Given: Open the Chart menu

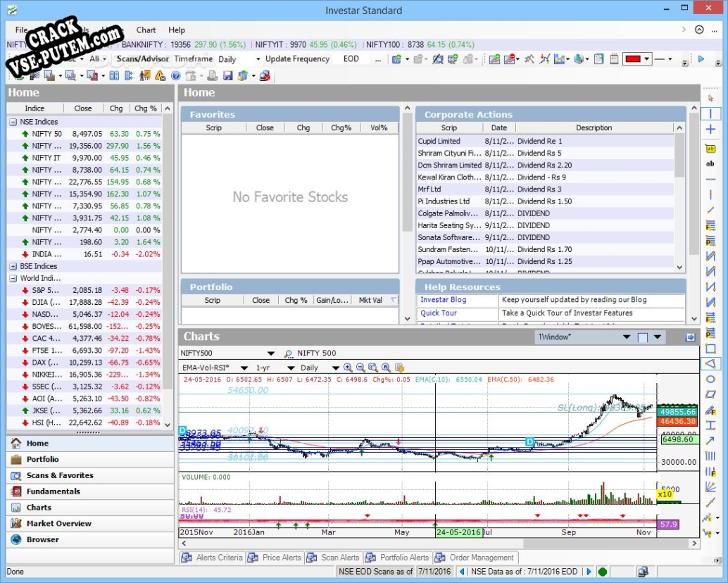Looking at the screenshot, I should click(x=146, y=30).
